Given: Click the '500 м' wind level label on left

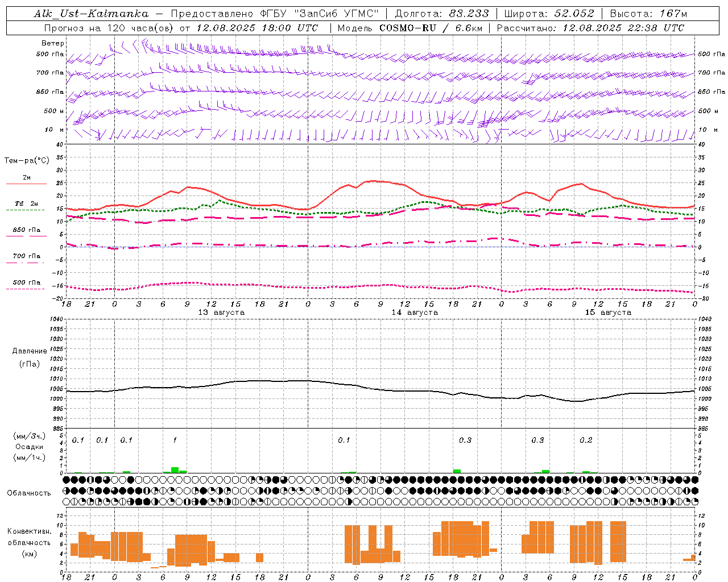Looking at the screenshot, I should [x=54, y=111].
